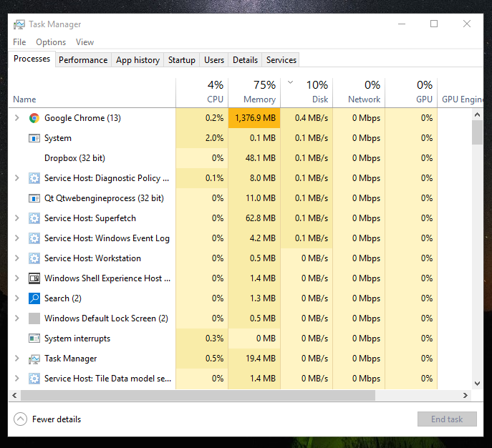Maximize the Task Manager window
The image size is (492, 448).
(434, 24)
